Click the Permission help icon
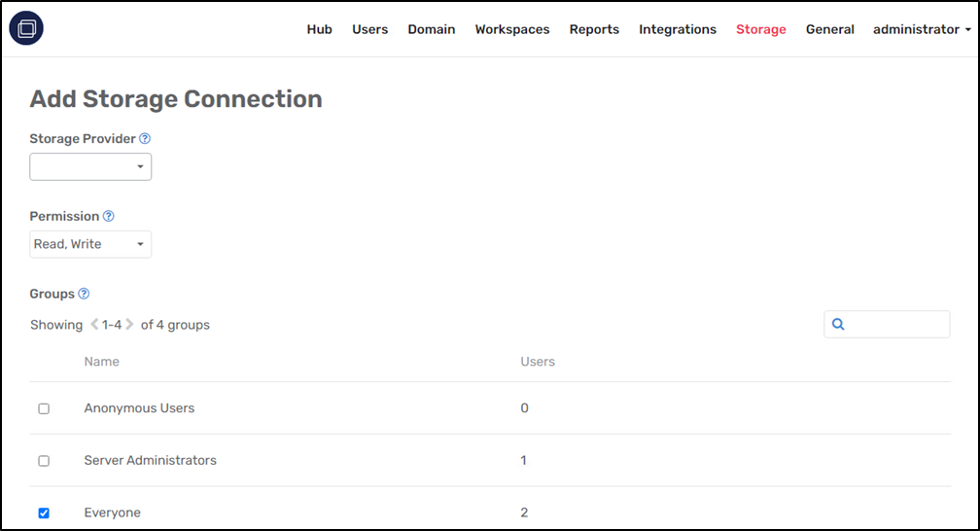 [x=109, y=217]
